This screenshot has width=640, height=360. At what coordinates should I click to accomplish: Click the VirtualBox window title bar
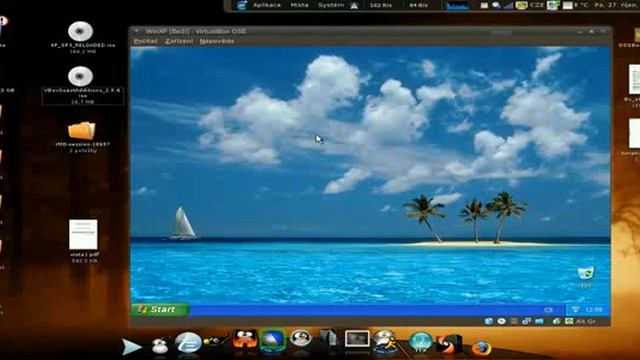pyautogui.click(x=369, y=31)
